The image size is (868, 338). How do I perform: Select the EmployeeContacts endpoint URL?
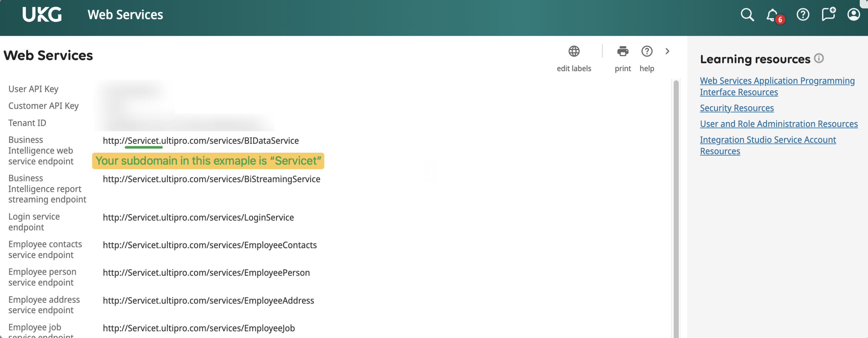pyautogui.click(x=210, y=245)
